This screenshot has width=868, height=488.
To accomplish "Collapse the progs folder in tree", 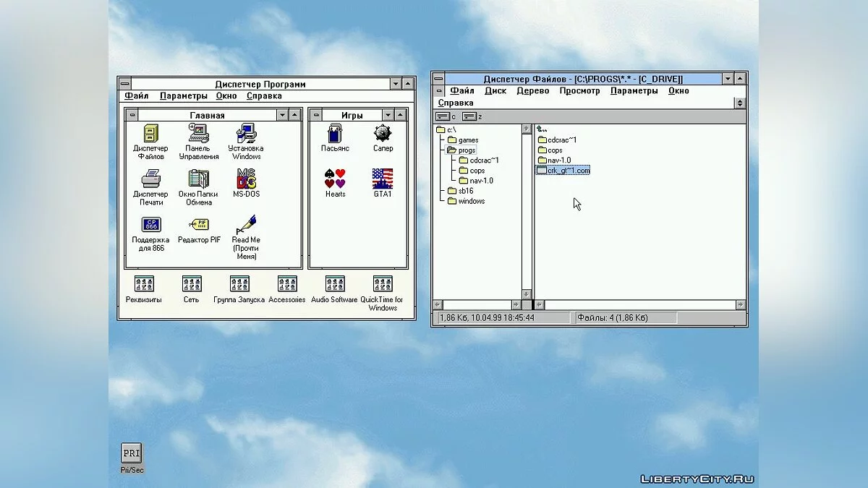I will [466, 150].
